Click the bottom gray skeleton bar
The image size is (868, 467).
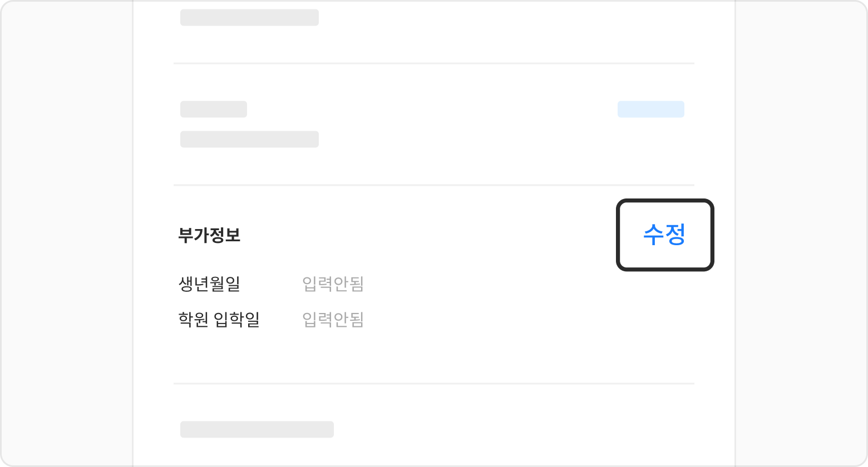click(x=257, y=429)
